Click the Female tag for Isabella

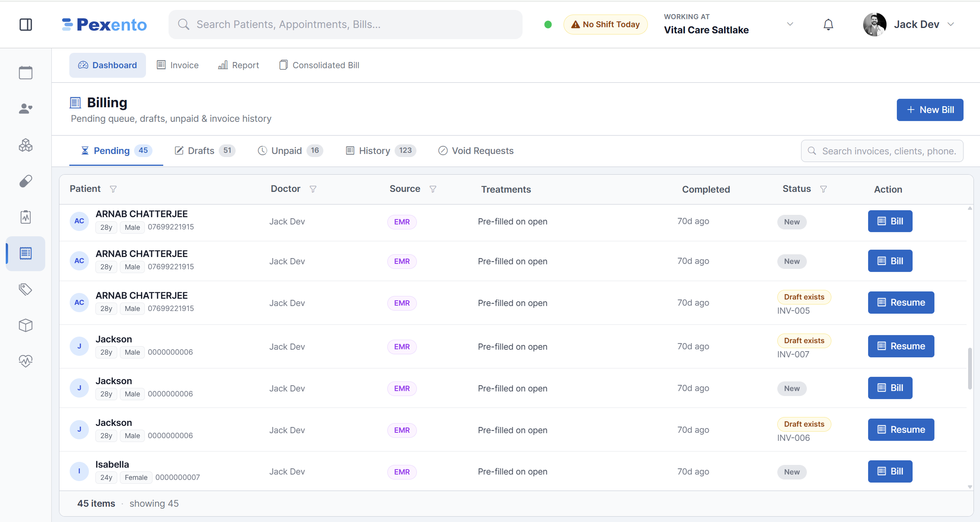click(136, 478)
